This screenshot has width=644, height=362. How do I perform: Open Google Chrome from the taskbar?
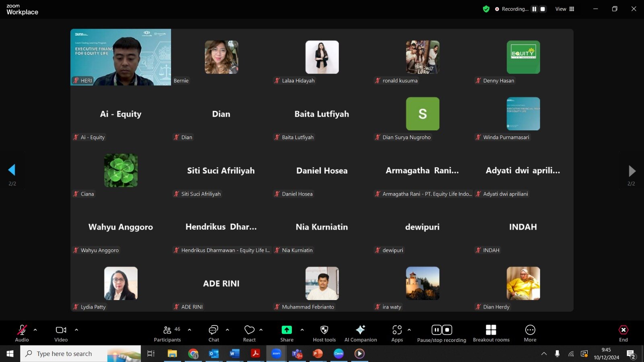tap(193, 354)
